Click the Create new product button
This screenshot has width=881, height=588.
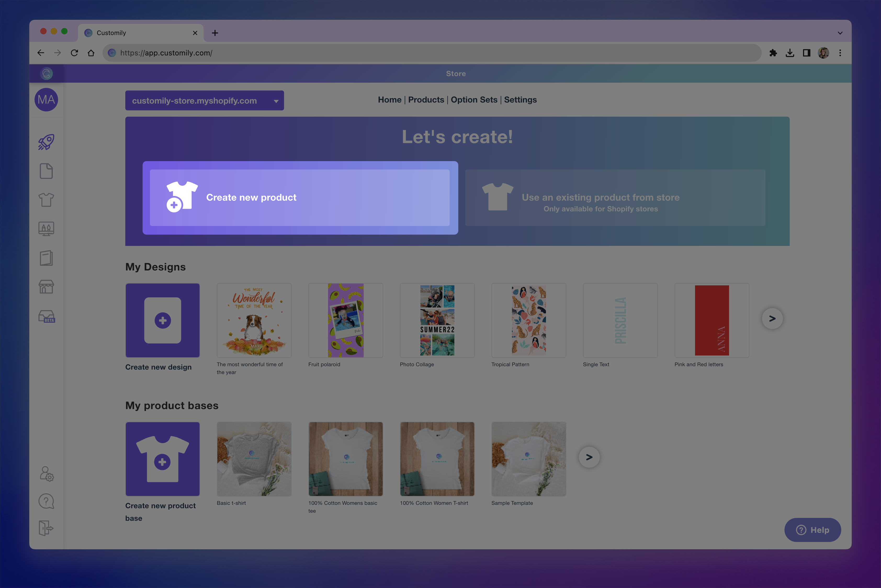coord(300,197)
